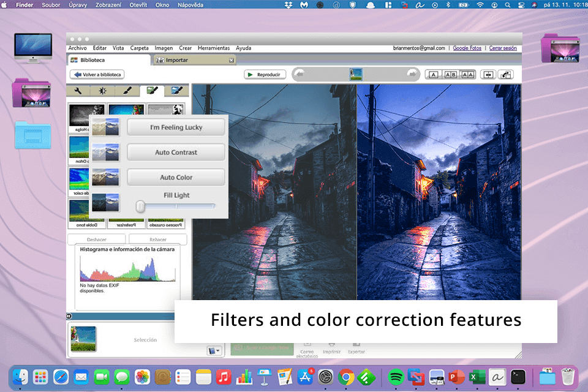This screenshot has width=588, height=392.
Task: Open the Carpeta menu
Action: (139, 48)
